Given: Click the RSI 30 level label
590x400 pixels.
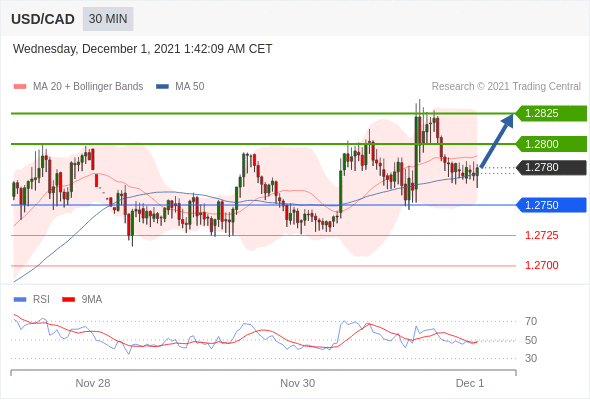Looking at the screenshot, I should [531, 358].
